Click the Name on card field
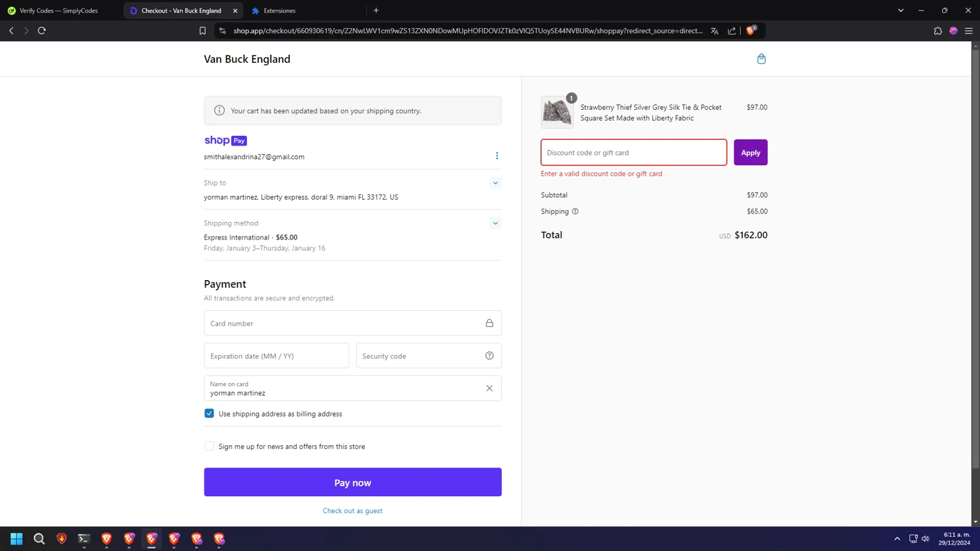This screenshot has height=551, width=980. click(353, 388)
